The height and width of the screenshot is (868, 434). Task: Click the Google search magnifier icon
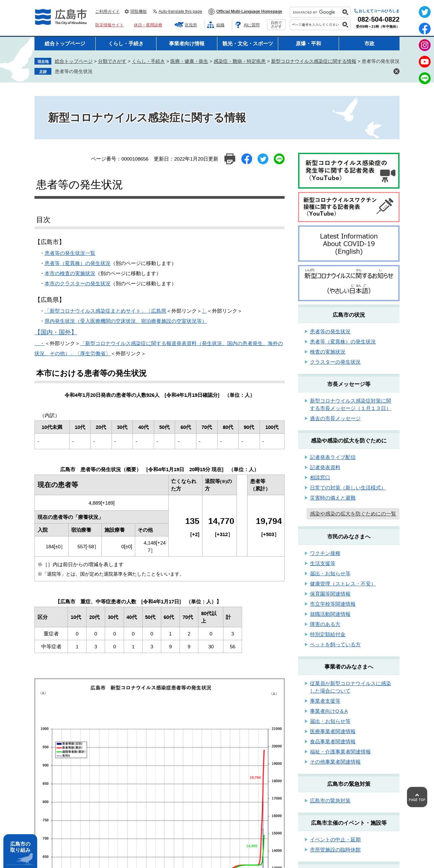click(x=345, y=12)
